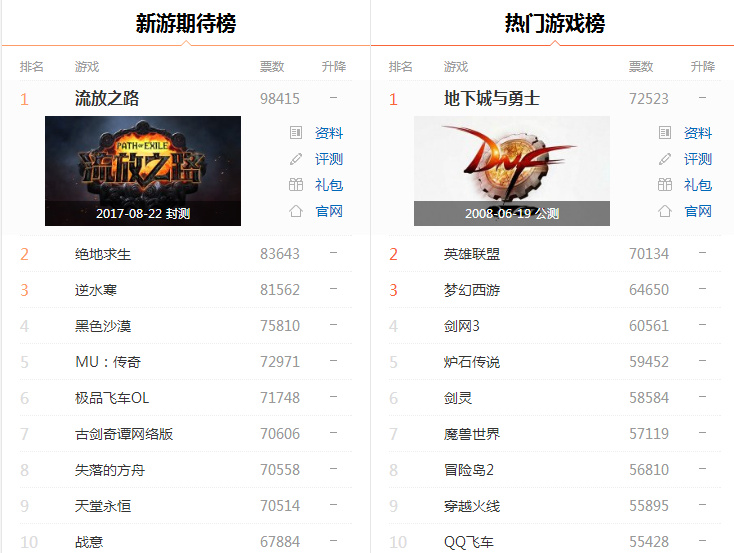Click the 资料 document icon under 流放之路

pos(296,133)
